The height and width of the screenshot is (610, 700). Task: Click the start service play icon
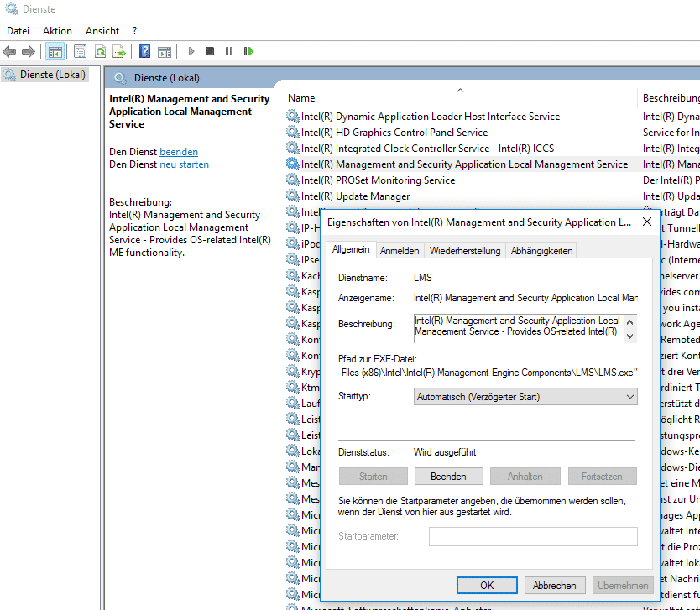[x=191, y=52]
